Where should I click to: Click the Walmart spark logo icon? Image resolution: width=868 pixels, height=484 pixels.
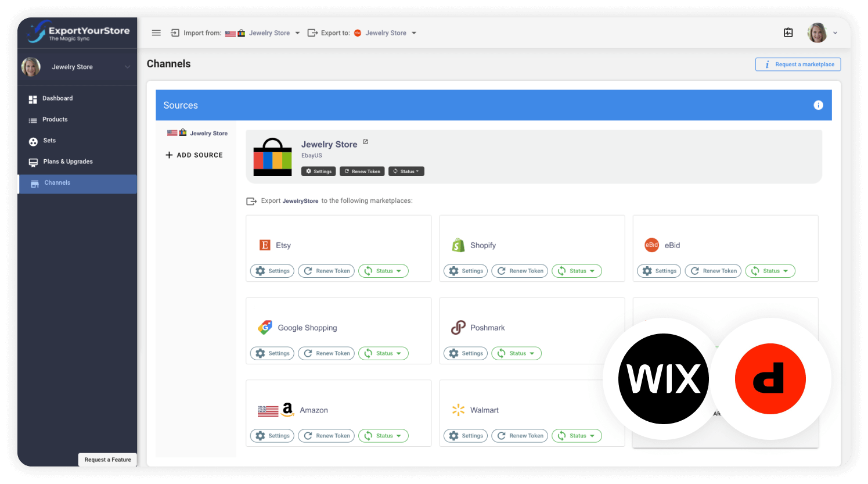pyautogui.click(x=458, y=410)
